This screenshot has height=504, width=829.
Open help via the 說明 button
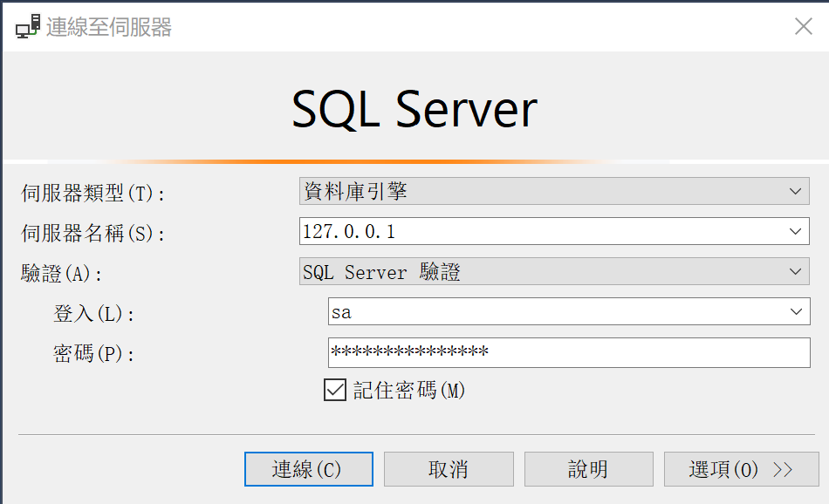(x=588, y=468)
